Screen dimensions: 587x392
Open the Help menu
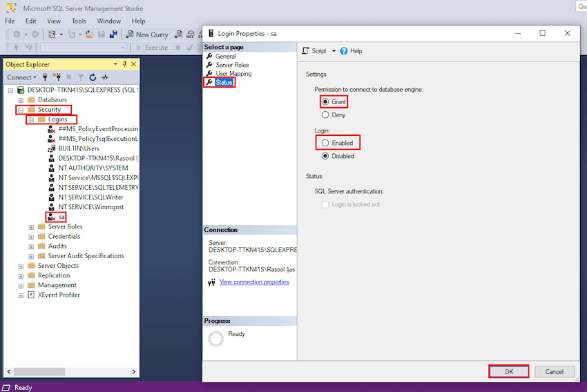pyautogui.click(x=139, y=21)
